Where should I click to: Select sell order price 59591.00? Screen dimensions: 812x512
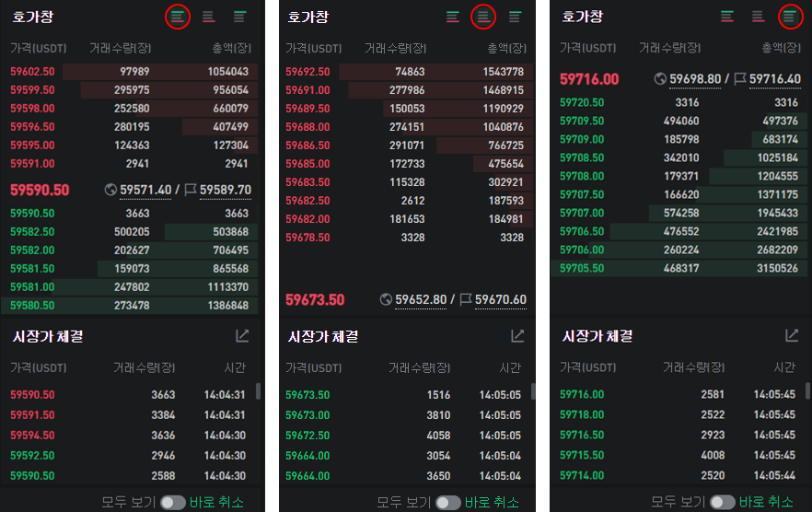pyautogui.click(x=32, y=163)
